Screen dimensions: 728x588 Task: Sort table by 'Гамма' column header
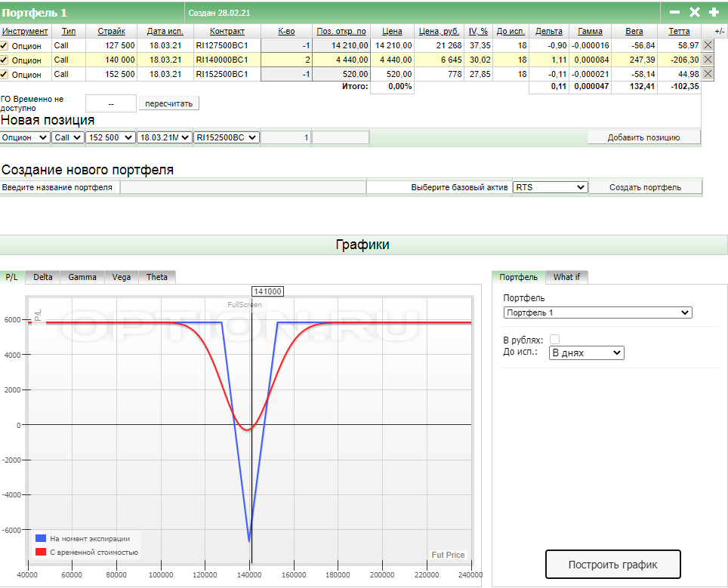[590, 31]
